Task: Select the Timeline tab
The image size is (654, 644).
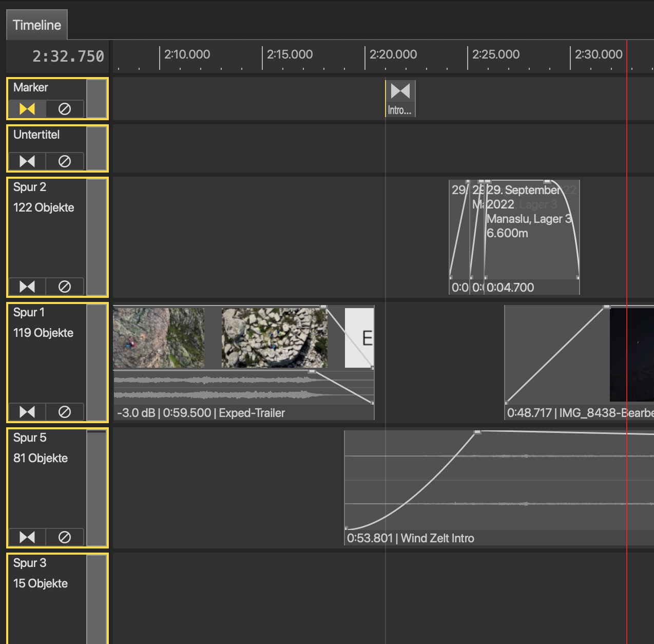Action: (36, 25)
